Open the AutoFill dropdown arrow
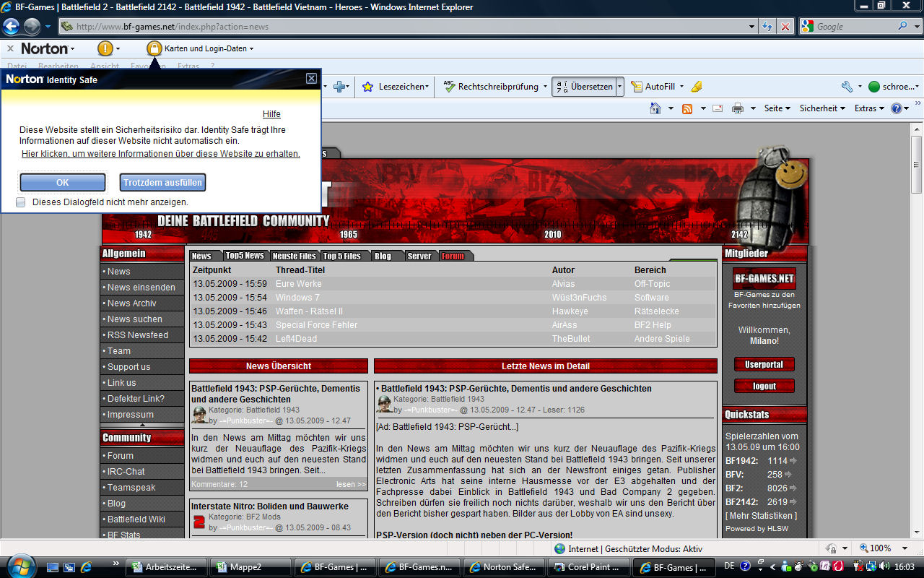 point(681,87)
